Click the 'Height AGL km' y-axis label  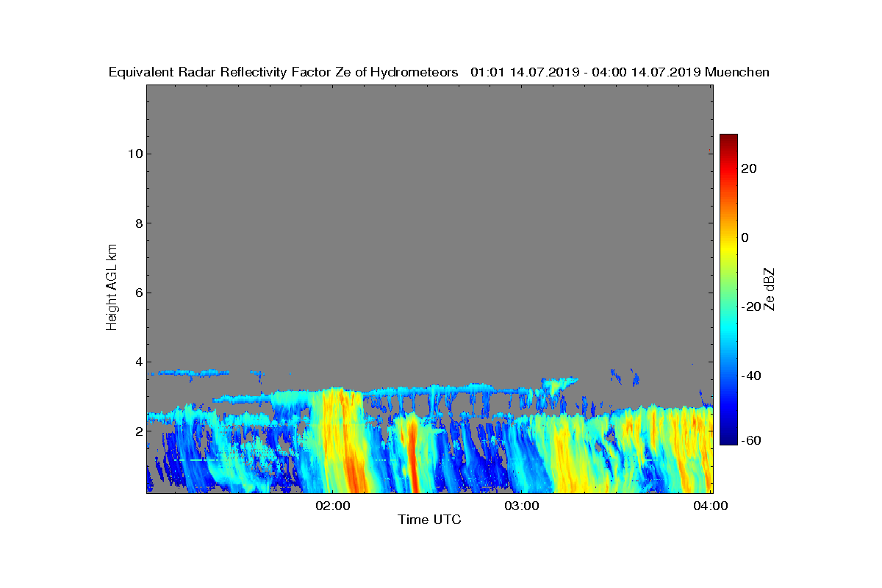tap(112, 288)
